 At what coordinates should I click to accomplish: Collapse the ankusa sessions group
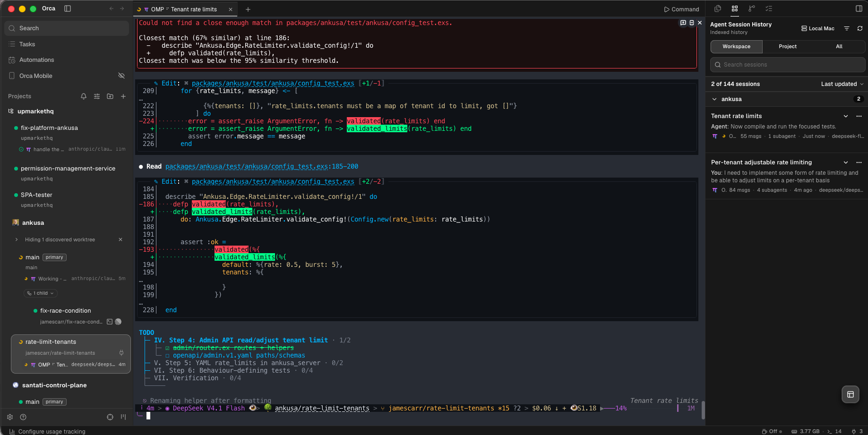[x=714, y=99]
